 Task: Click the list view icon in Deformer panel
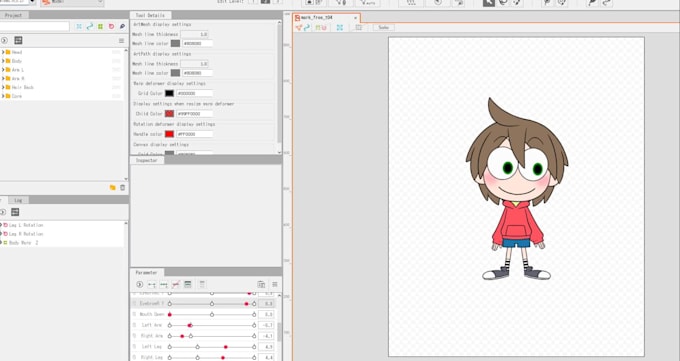pos(15,212)
